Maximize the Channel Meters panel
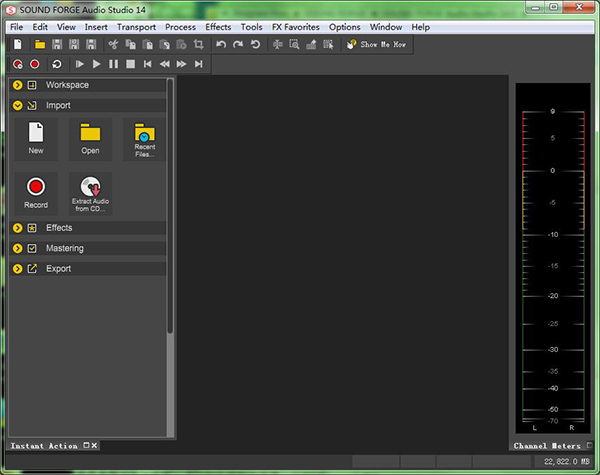The image size is (600, 475). tap(589, 445)
